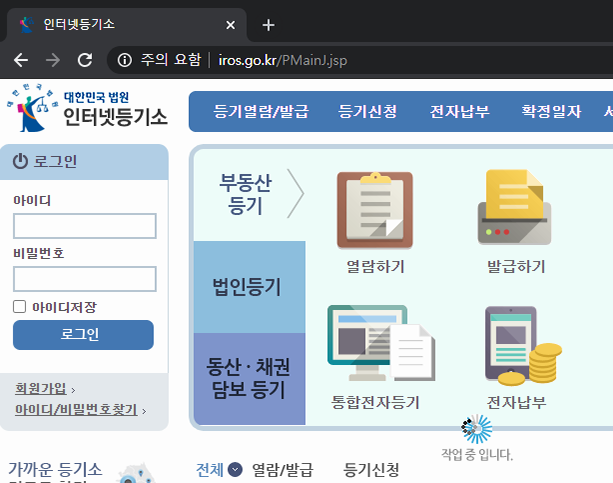Click the address bar URL iros.go.kr
The image size is (613, 483).
point(283,60)
